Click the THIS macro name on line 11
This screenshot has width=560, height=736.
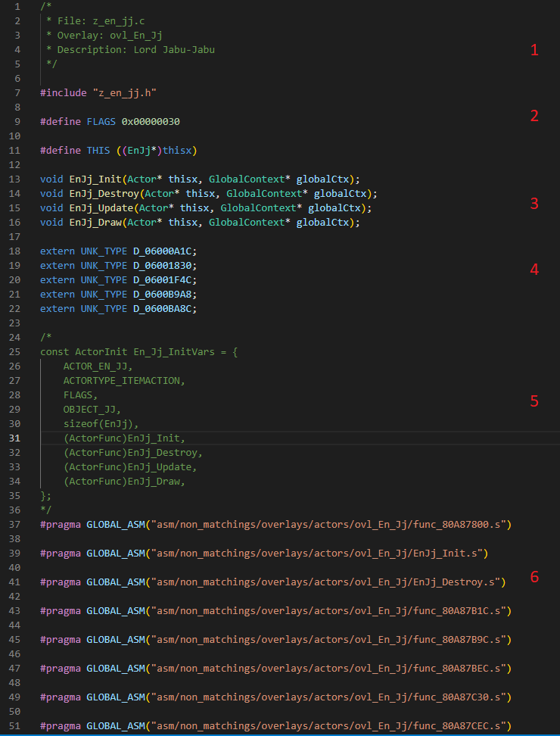[x=98, y=150]
